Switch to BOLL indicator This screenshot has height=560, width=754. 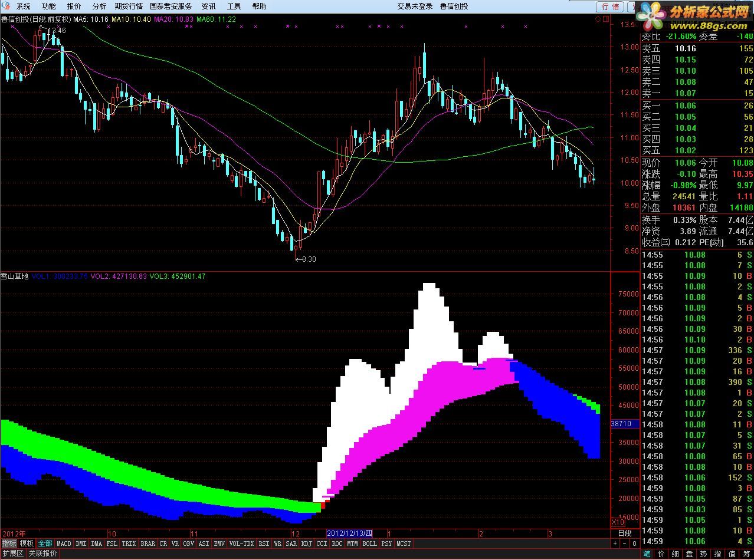pos(370,543)
